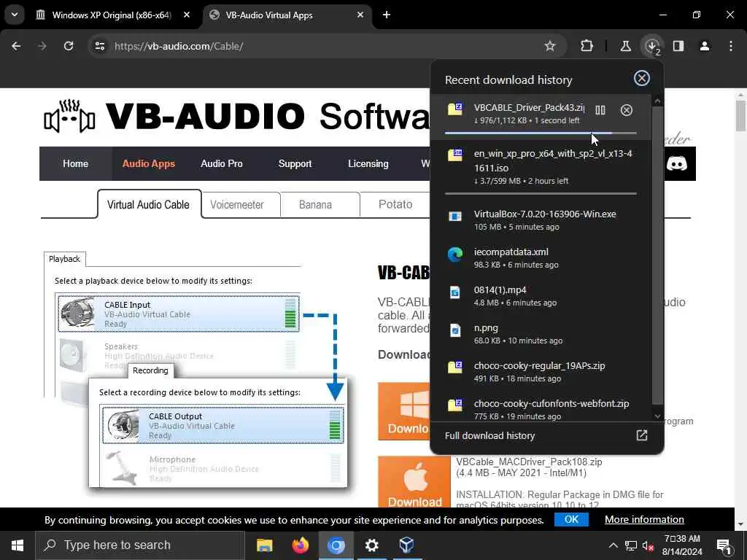This screenshot has width=747, height=560.
Task: Cancel the VBCABLE_Driver_Pack43.zip download
Action: tap(627, 110)
